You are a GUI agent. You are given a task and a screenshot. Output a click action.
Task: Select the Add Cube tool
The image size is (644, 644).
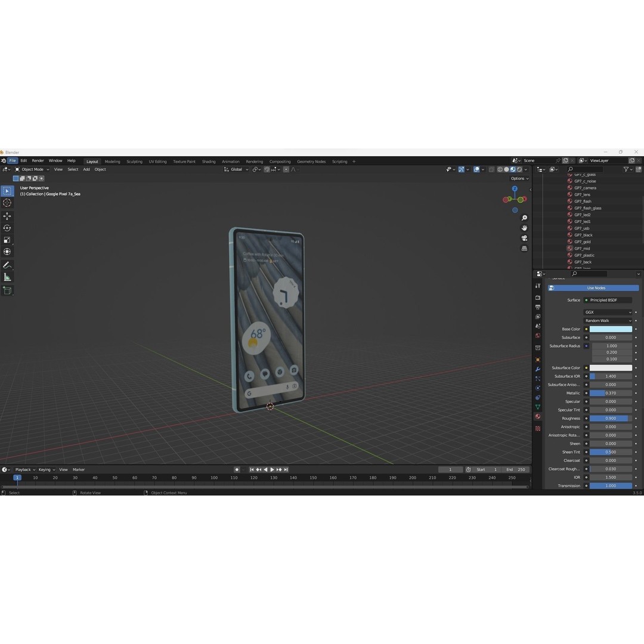[x=7, y=291]
